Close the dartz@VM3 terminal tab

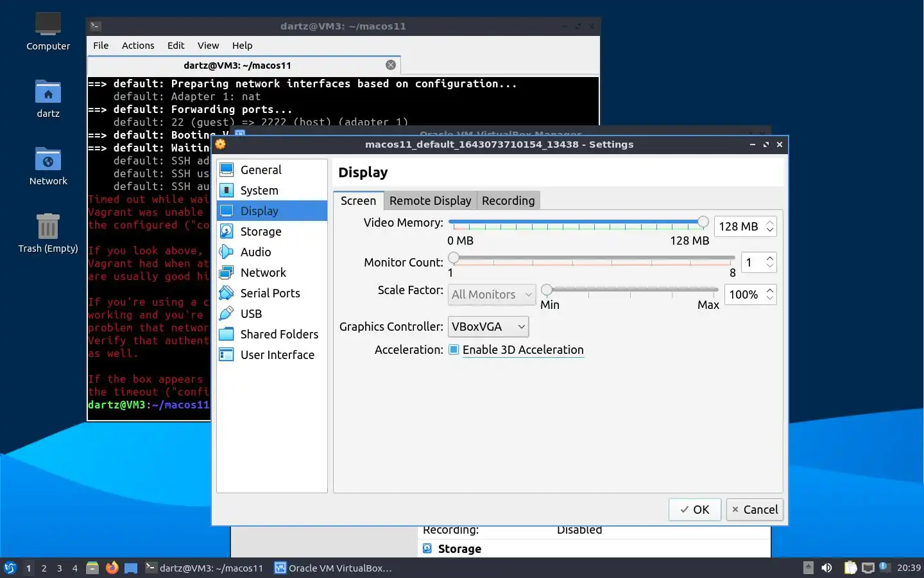[x=391, y=65]
